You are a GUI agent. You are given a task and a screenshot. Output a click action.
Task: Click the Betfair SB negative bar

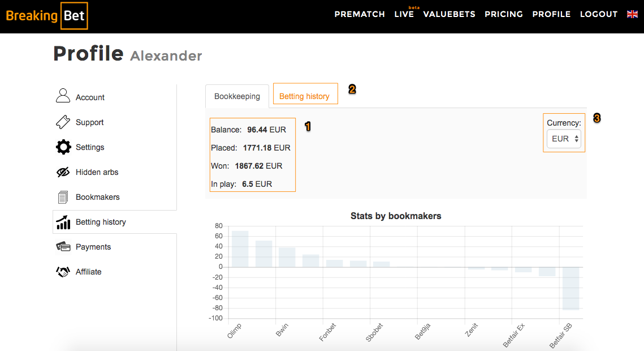tap(571, 289)
